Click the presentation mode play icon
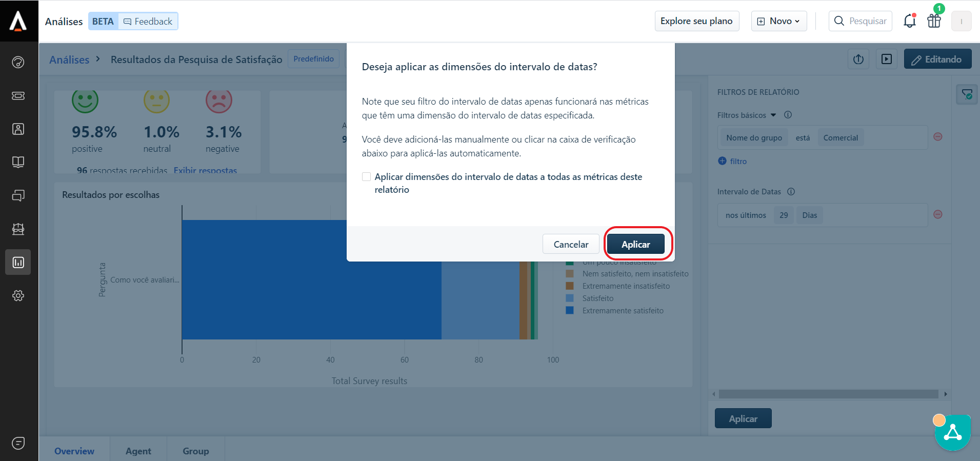Viewport: 980px width, 461px height. (886, 59)
